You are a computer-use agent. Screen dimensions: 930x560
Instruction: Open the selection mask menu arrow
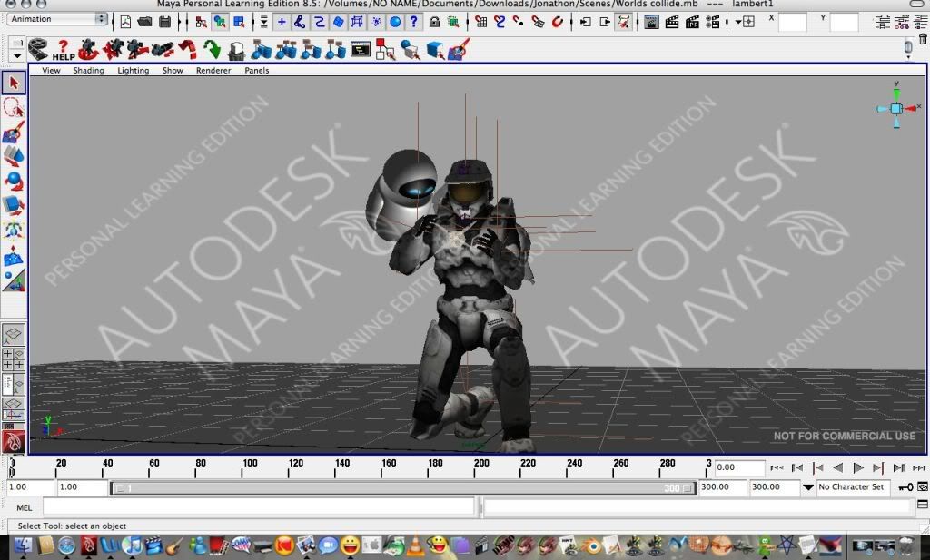[x=264, y=22]
